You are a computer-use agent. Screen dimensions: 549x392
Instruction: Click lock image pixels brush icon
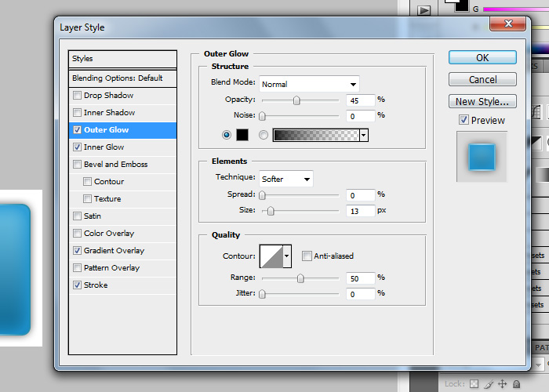click(x=489, y=384)
